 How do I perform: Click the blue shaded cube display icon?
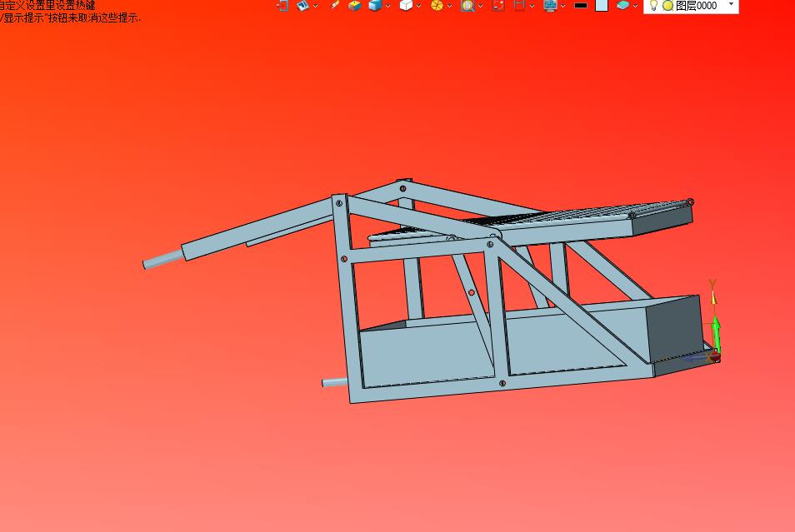point(375,5)
